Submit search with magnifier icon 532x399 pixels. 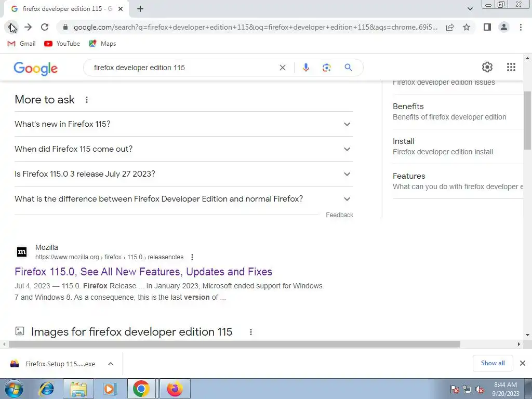[x=348, y=68]
